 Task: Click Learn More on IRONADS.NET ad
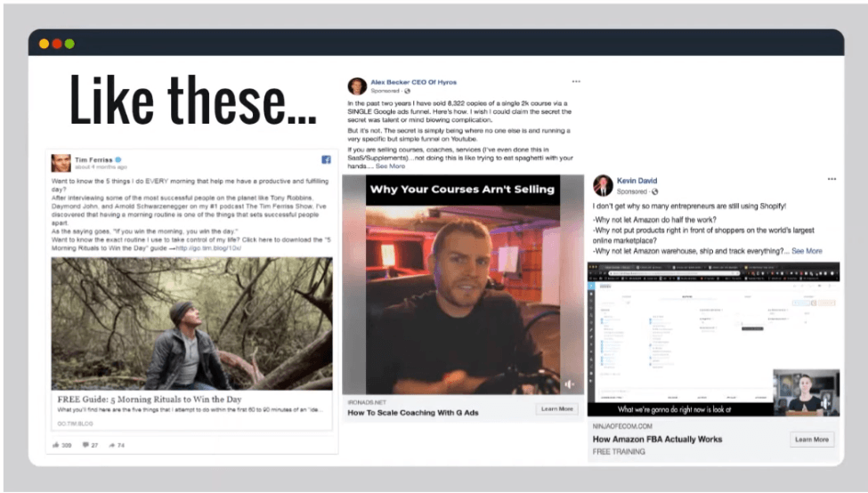point(557,408)
